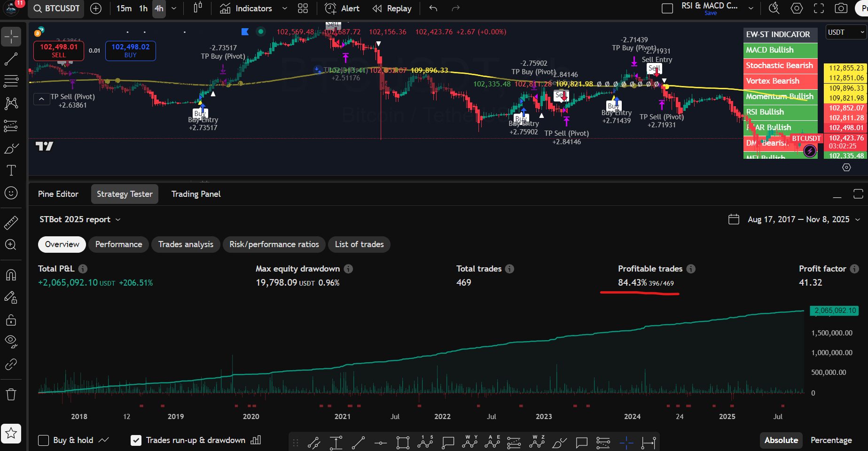Open favorites star toolbar button

11,433
